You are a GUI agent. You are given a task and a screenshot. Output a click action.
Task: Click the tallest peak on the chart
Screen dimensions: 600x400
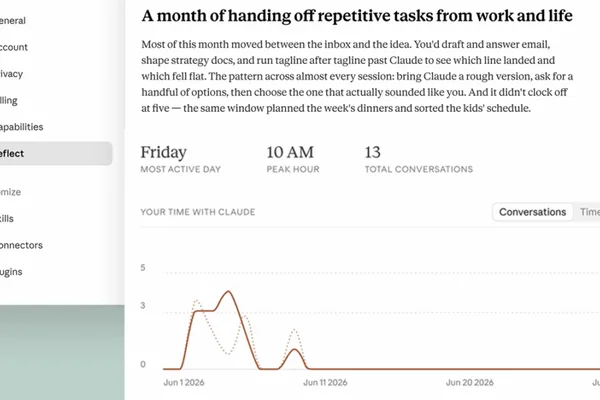(x=228, y=292)
